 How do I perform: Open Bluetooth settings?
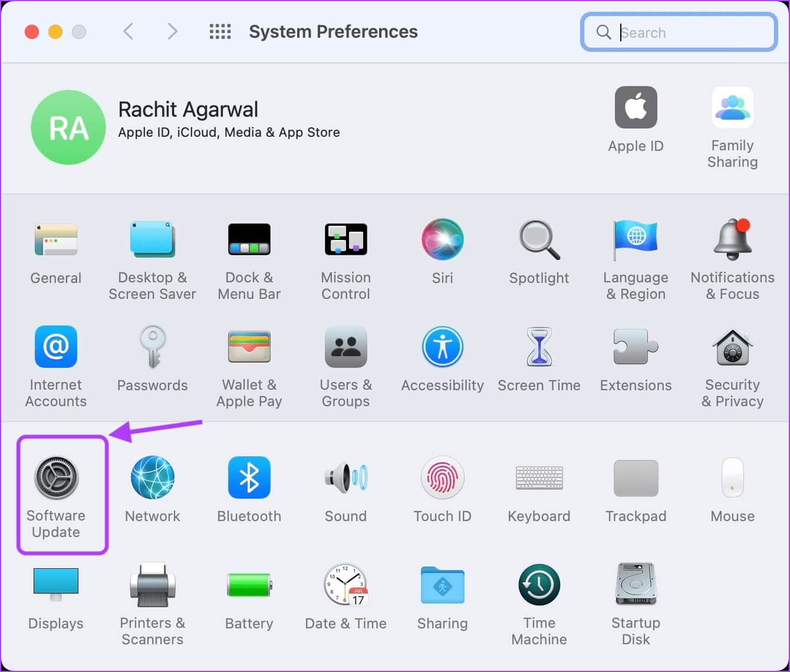(x=249, y=478)
